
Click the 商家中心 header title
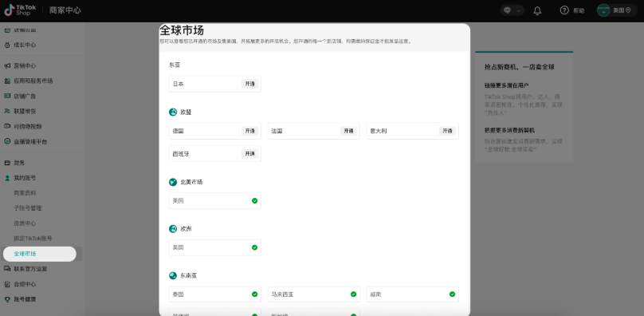pyautogui.click(x=65, y=10)
